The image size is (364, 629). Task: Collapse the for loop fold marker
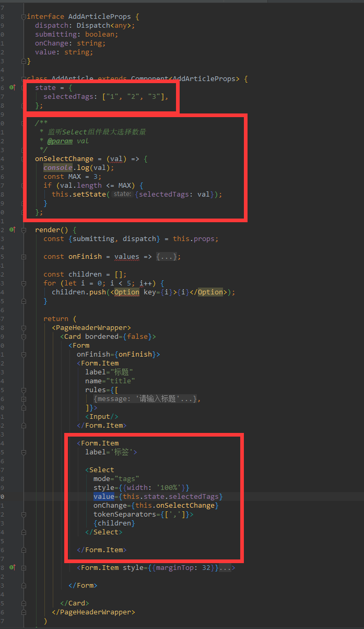[24, 283]
